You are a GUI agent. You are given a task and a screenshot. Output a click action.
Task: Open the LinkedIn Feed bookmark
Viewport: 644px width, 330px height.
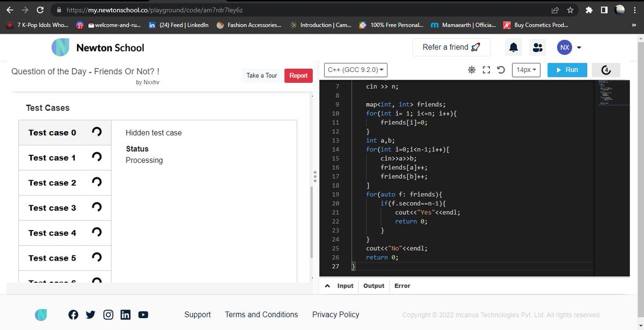178,25
